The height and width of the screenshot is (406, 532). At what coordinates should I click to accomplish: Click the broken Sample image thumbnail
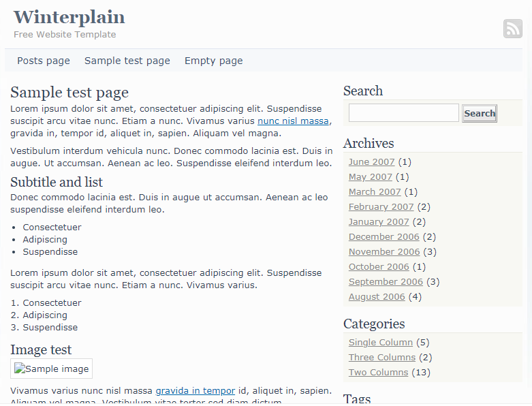pos(52,369)
